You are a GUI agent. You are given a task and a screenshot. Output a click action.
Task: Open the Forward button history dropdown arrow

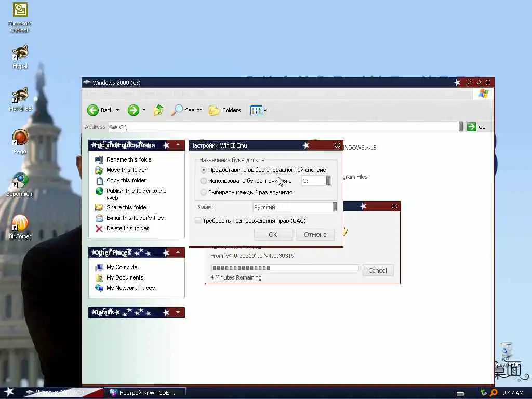point(144,110)
